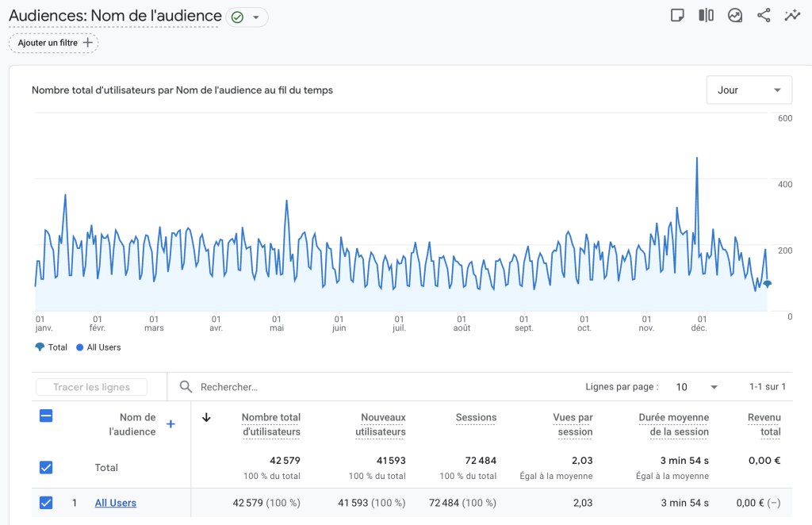812x525 pixels.
Task: Click the compare columns icon
Action: (x=706, y=15)
